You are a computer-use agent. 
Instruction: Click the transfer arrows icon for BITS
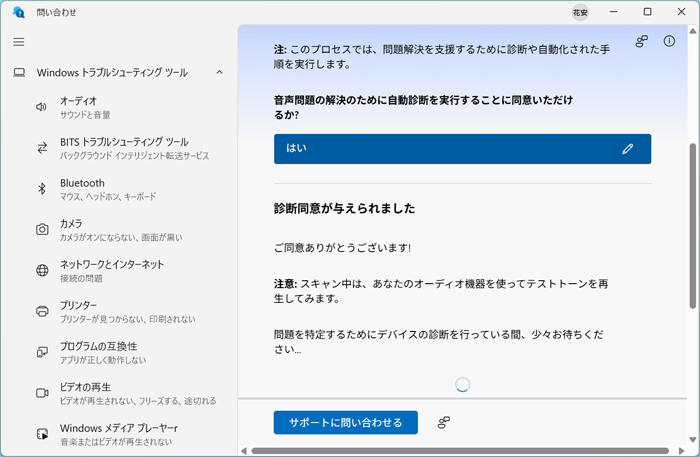(x=42, y=148)
